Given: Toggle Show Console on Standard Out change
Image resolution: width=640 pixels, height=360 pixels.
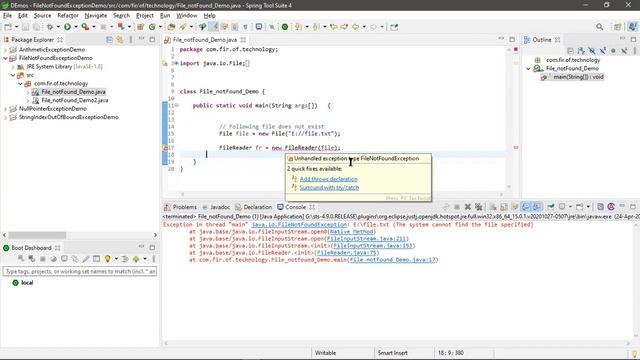Looking at the screenshot, I should pos(526,207).
